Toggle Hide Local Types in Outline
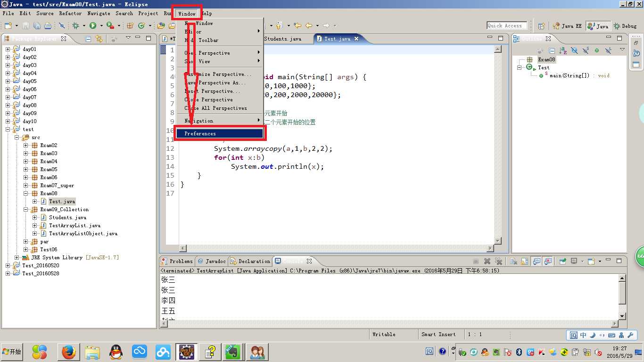Screen dimensions: 644x362 (x=608, y=50)
